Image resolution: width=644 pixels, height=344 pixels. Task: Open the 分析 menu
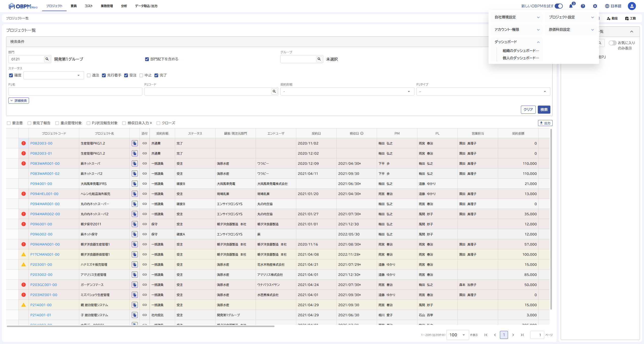[x=124, y=6]
